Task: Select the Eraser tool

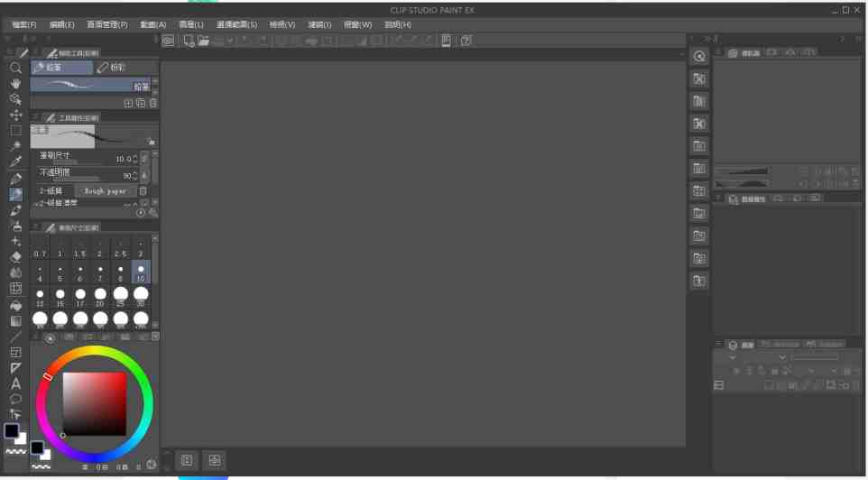Action: click(15, 257)
